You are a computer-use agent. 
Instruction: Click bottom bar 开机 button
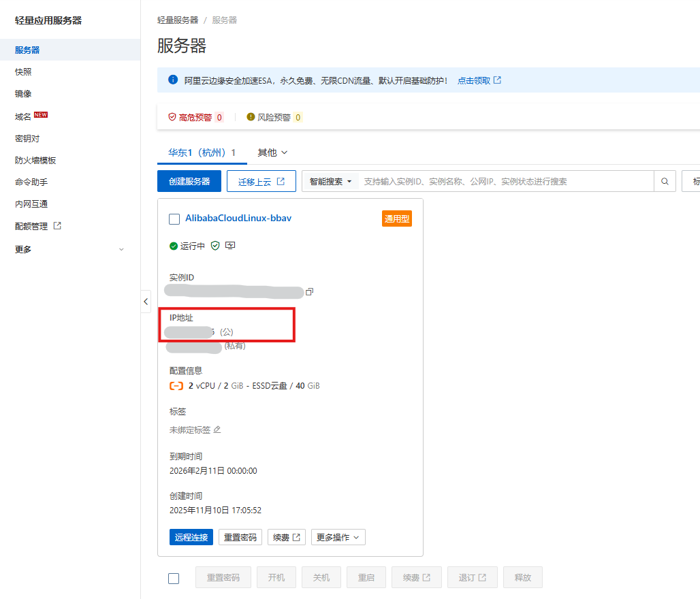[x=276, y=578]
